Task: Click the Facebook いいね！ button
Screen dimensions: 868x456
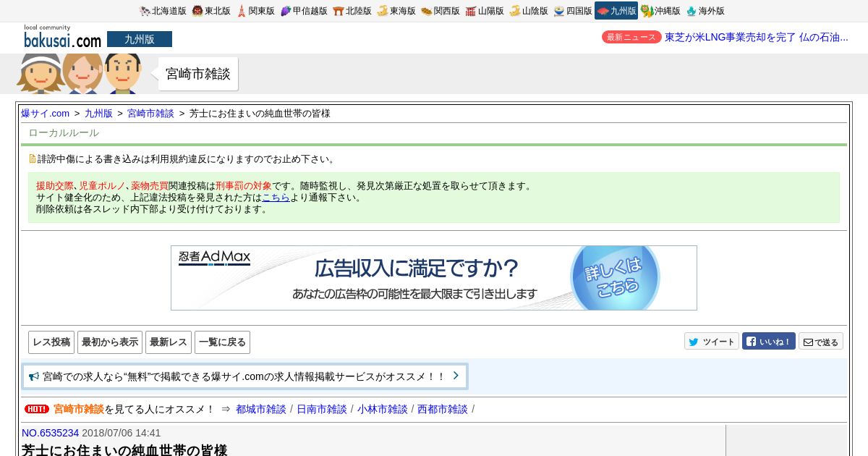Action: 769,342
